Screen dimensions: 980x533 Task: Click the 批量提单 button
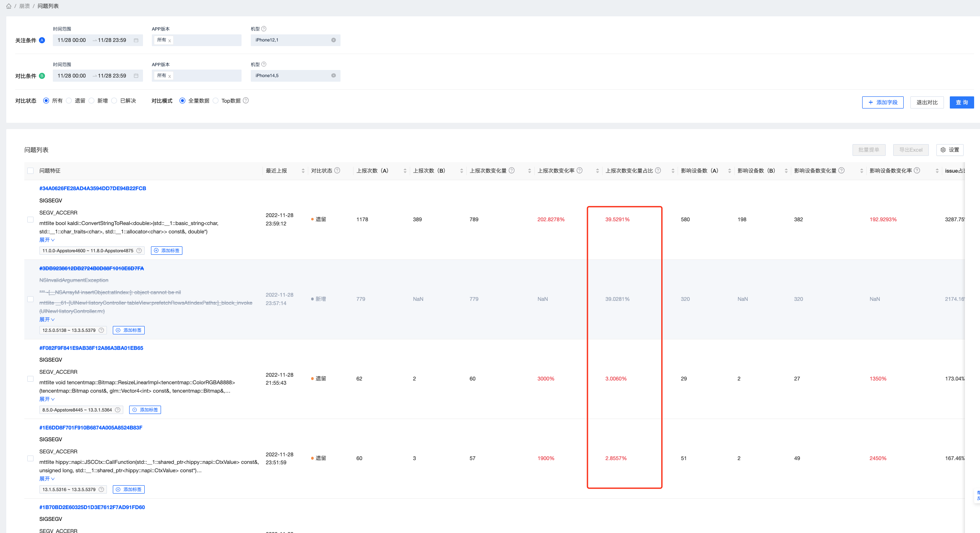pos(869,150)
